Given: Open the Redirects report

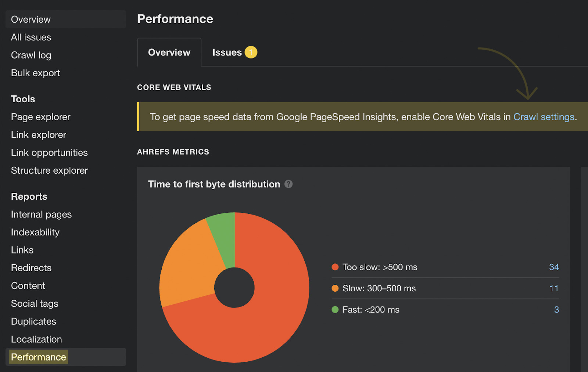Looking at the screenshot, I should pos(31,268).
